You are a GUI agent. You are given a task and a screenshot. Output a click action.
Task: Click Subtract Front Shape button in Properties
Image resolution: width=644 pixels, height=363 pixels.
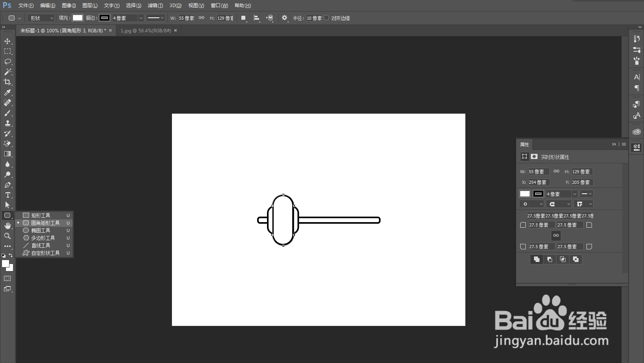(550, 259)
